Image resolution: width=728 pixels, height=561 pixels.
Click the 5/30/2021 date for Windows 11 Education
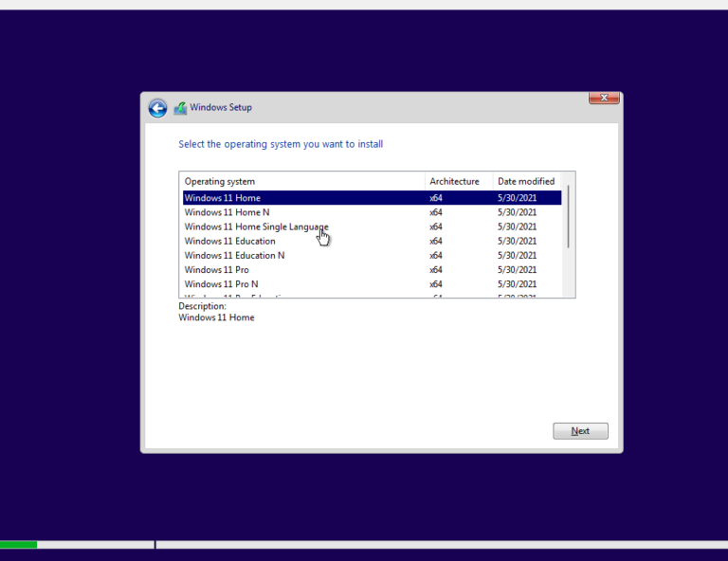click(517, 241)
